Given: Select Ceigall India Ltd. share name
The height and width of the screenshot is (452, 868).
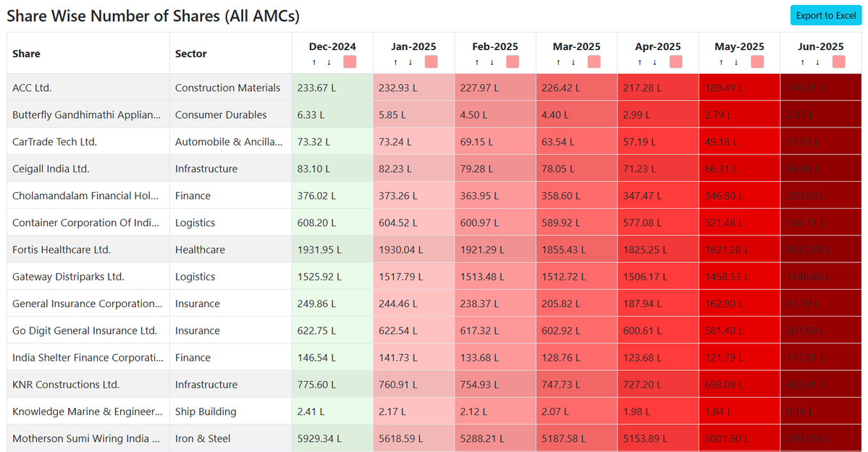Looking at the screenshot, I should (51, 168).
